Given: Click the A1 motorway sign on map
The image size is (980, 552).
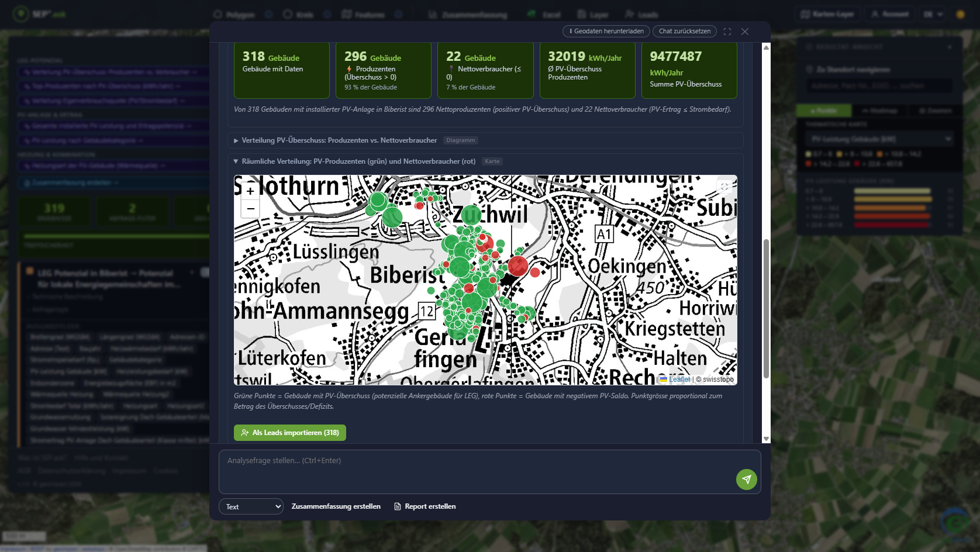Looking at the screenshot, I should click(604, 234).
